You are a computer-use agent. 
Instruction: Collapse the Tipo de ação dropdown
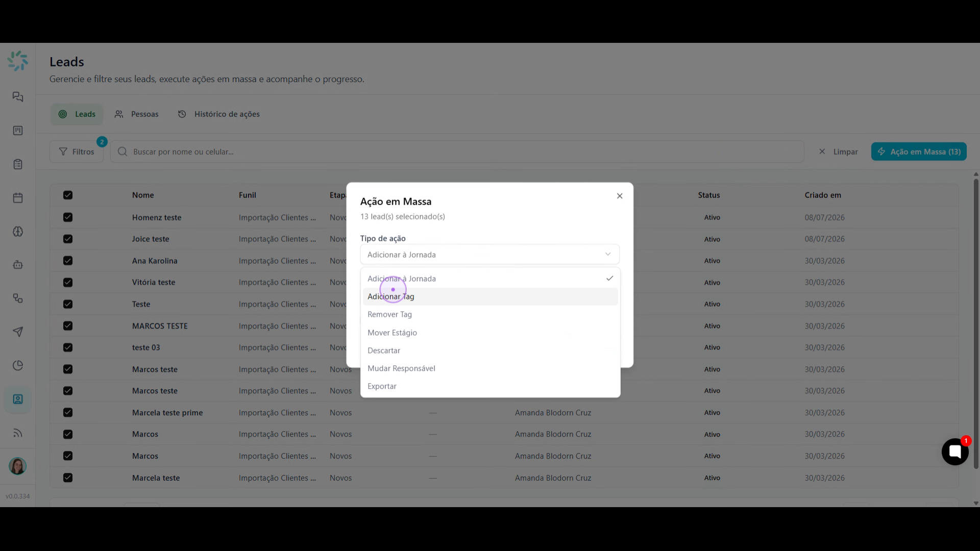pyautogui.click(x=490, y=255)
